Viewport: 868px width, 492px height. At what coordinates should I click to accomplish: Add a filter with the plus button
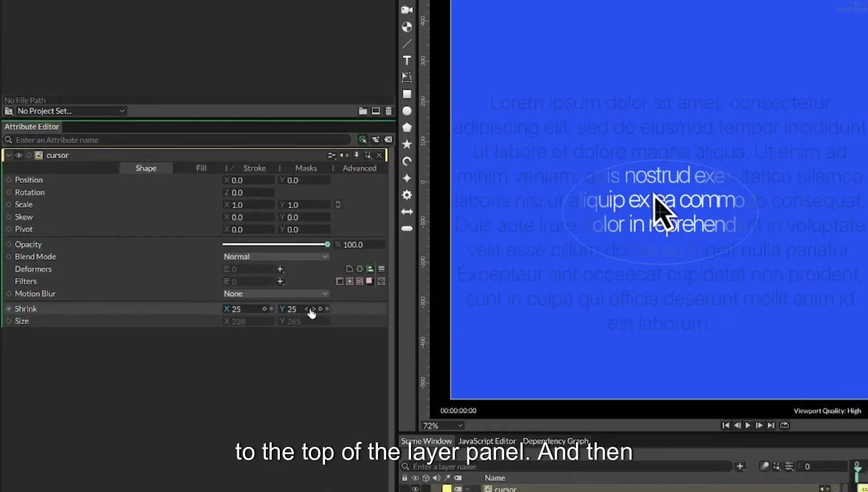tap(280, 281)
